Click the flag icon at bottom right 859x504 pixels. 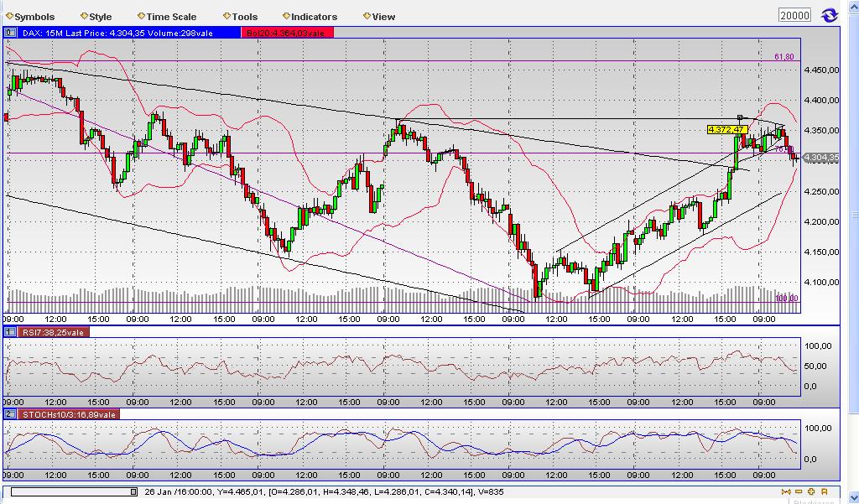pyautogui.click(x=823, y=491)
